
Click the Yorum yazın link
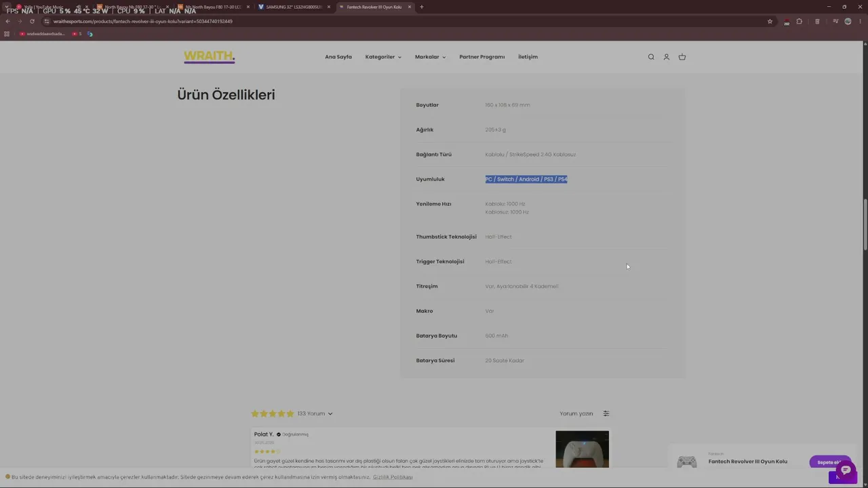pyautogui.click(x=576, y=413)
